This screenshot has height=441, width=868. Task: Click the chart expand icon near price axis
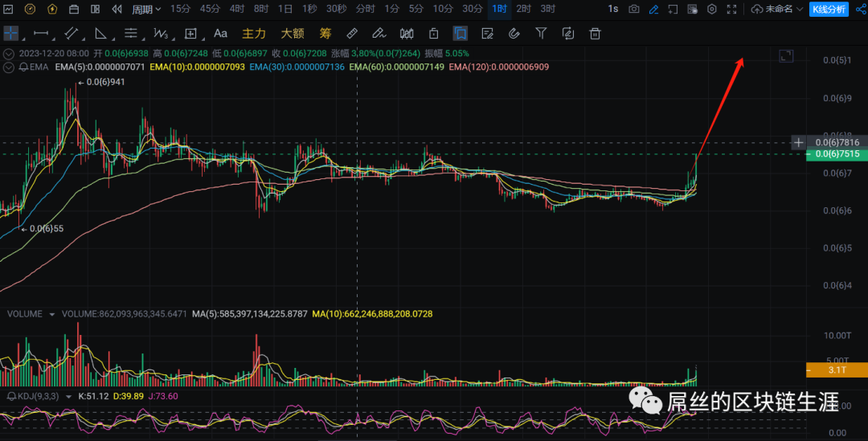coord(786,55)
